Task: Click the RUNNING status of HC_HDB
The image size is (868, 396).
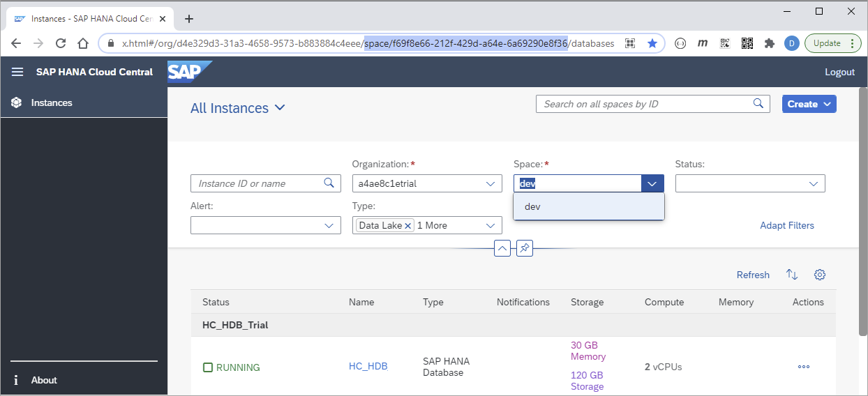Action: point(232,367)
